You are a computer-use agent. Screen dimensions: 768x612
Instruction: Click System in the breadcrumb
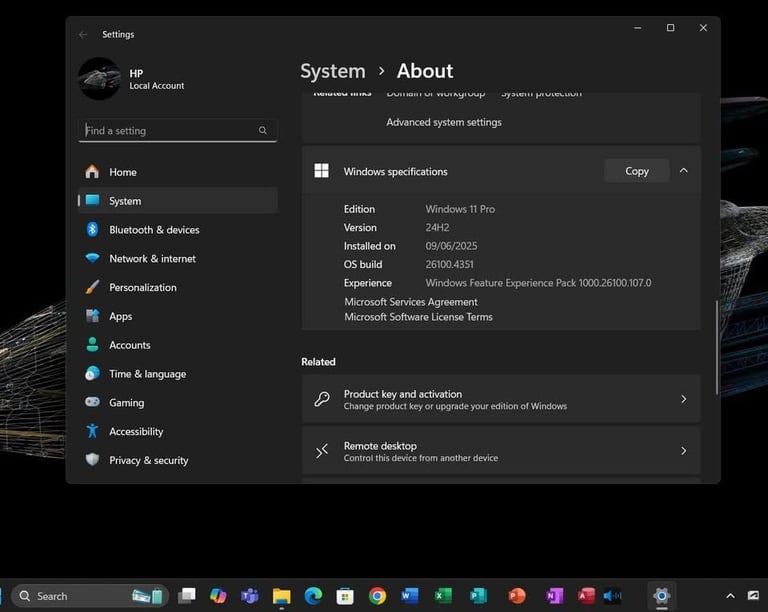pos(333,71)
